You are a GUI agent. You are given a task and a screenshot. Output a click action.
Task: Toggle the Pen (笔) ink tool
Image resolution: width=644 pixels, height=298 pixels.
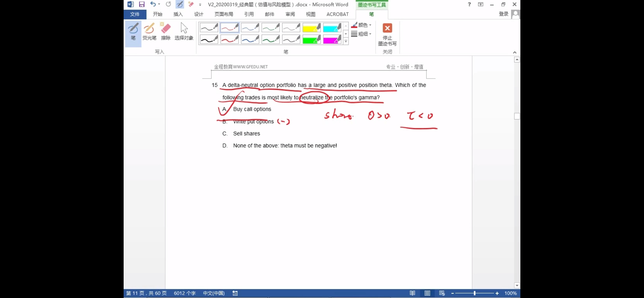tap(133, 31)
